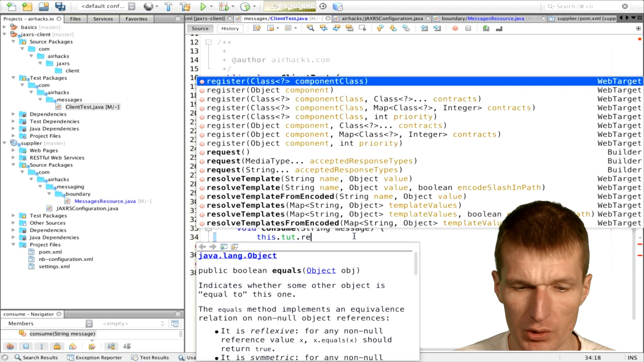Click the Uncomment lines icon
Screen dimensions: 644x362
pyautogui.click(x=499, y=29)
